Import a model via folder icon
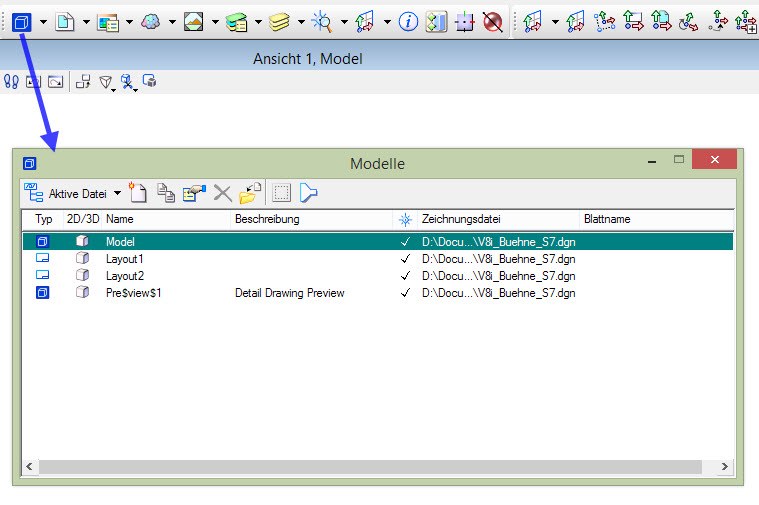 click(x=250, y=193)
